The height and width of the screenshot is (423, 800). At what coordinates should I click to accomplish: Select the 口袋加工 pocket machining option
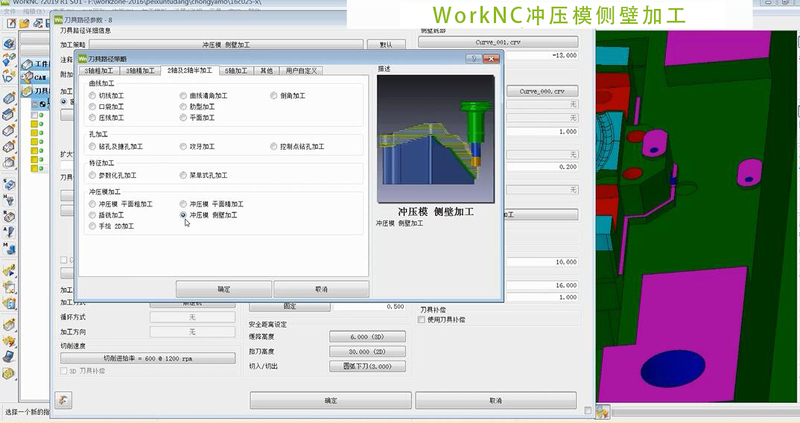tap(92, 107)
